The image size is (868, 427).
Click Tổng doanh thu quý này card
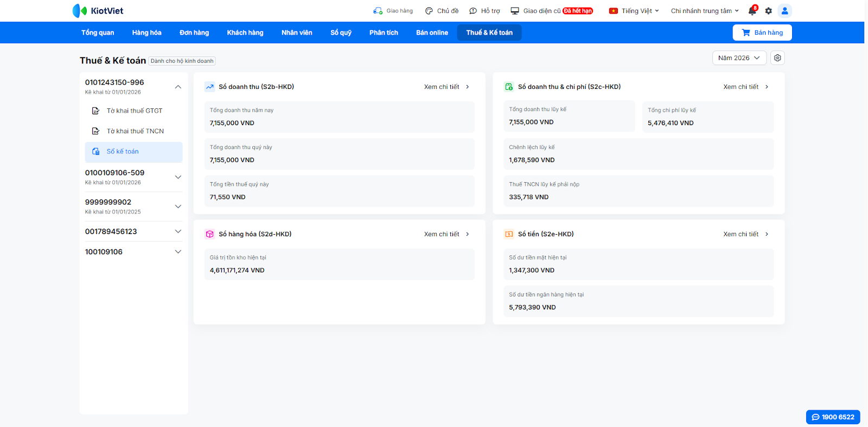pos(340,154)
